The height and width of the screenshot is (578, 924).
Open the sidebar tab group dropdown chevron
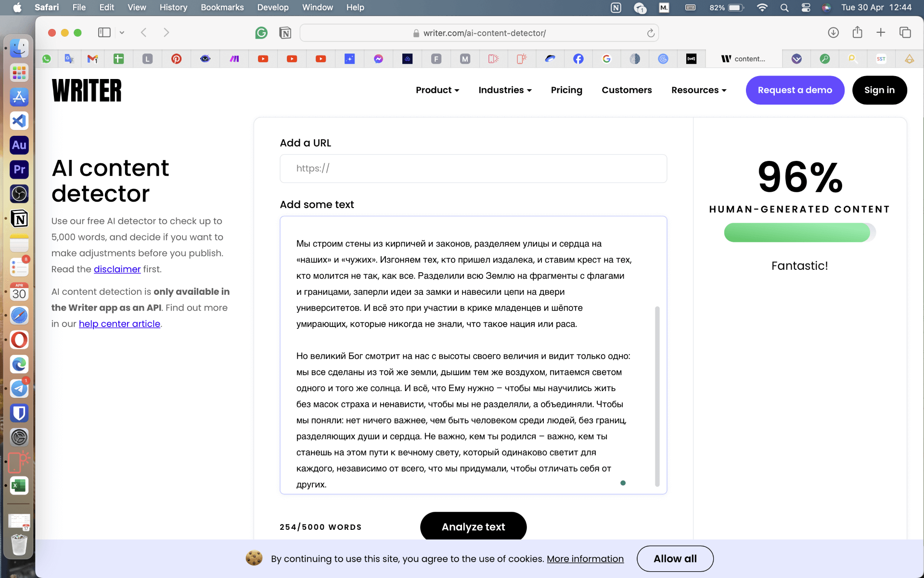pos(122,32)
